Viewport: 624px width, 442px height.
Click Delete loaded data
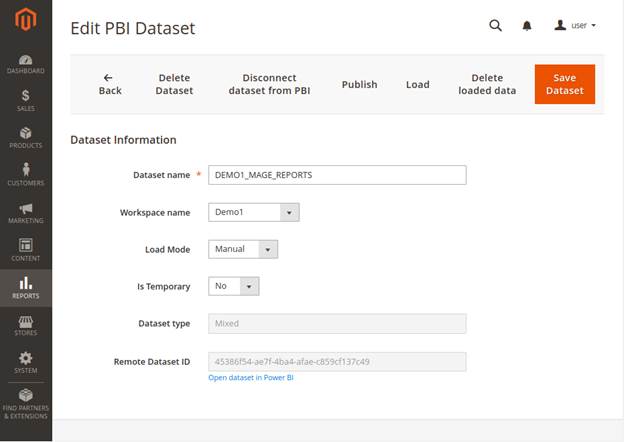point(487,84)
